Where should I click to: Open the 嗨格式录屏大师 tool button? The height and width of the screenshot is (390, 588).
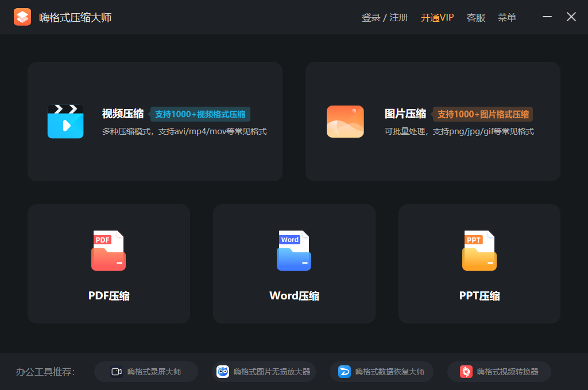pos(146,371)
